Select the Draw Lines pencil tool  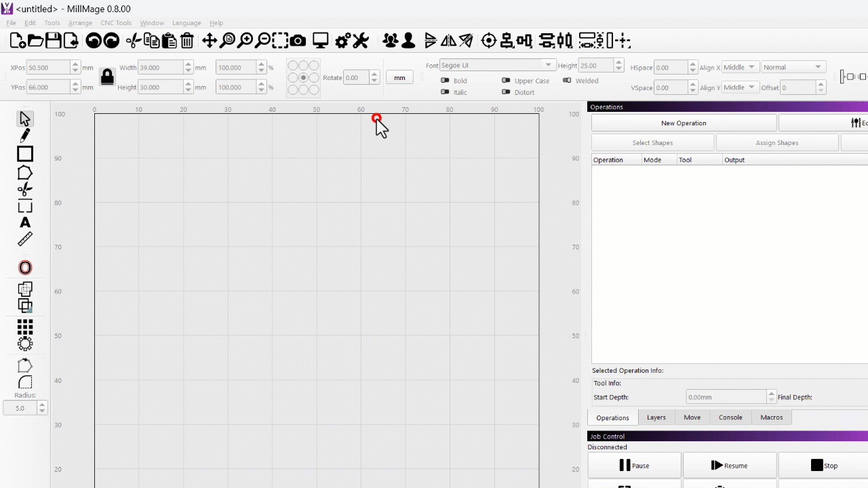pos(25,136)
